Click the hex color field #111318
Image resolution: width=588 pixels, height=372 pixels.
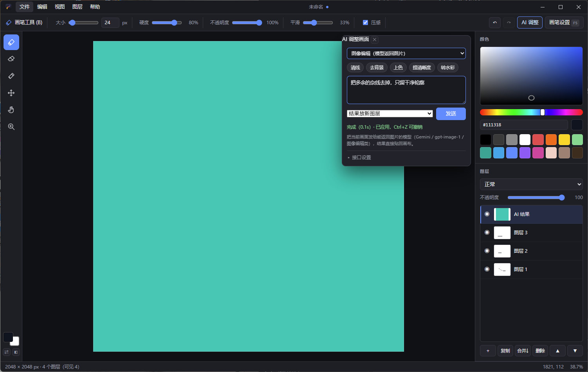pos(524,125)
